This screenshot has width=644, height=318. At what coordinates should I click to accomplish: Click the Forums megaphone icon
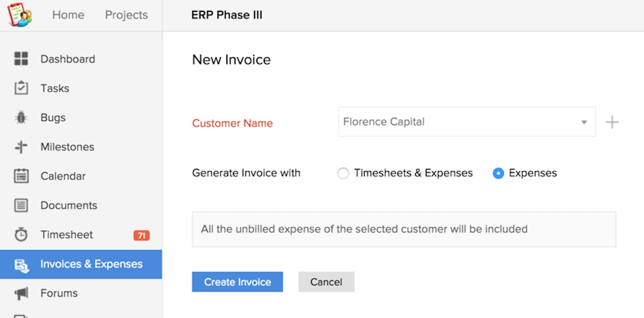tap(21, 293)
